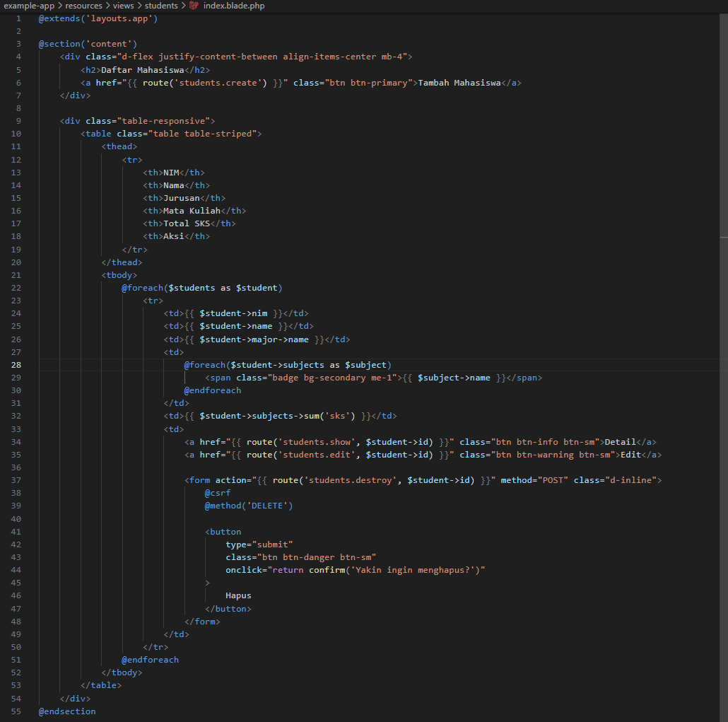This screenshot has height=722, width=728.
Task: Click @foreach($students as $student) line
Action: (x=202, y=288)
